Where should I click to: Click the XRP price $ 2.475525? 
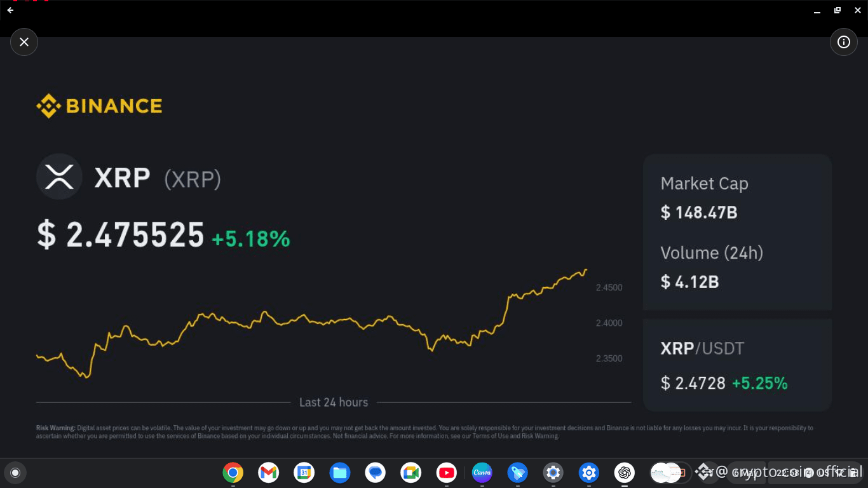121,234
